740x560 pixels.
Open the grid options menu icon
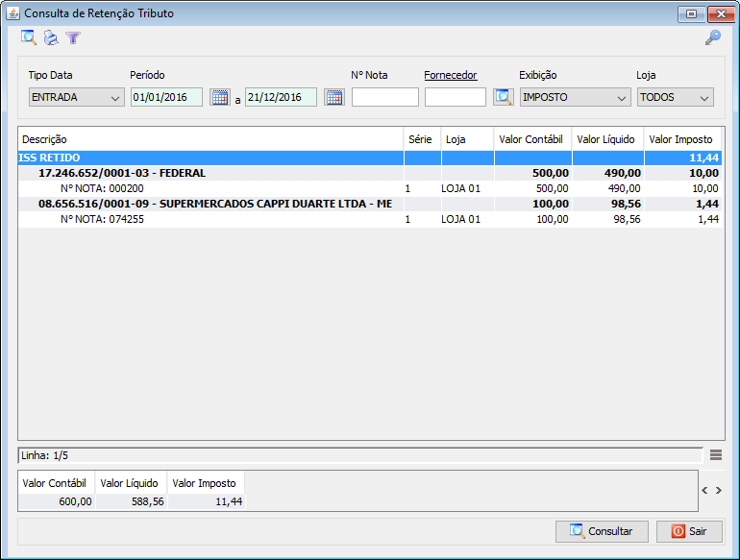coord(716,454)
